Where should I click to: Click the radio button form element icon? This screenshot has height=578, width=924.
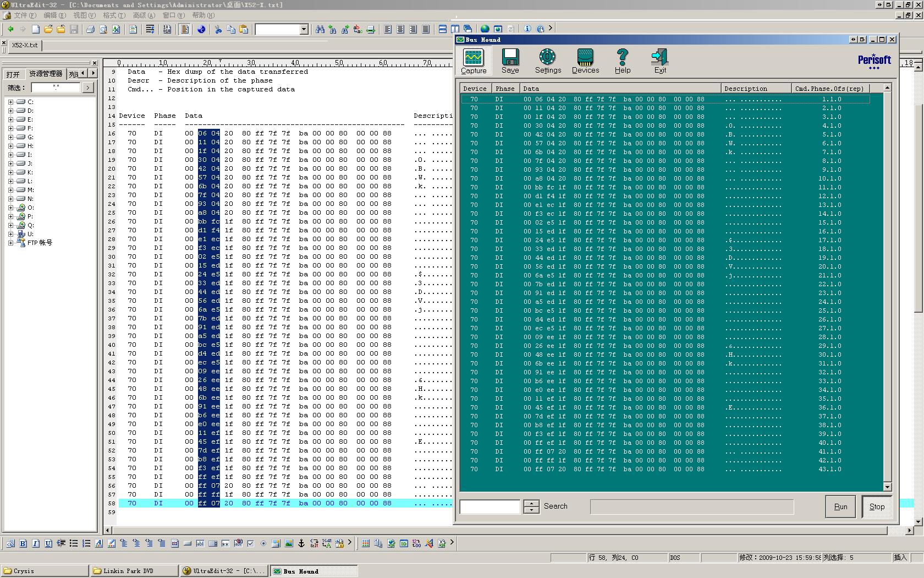point(263,543)
